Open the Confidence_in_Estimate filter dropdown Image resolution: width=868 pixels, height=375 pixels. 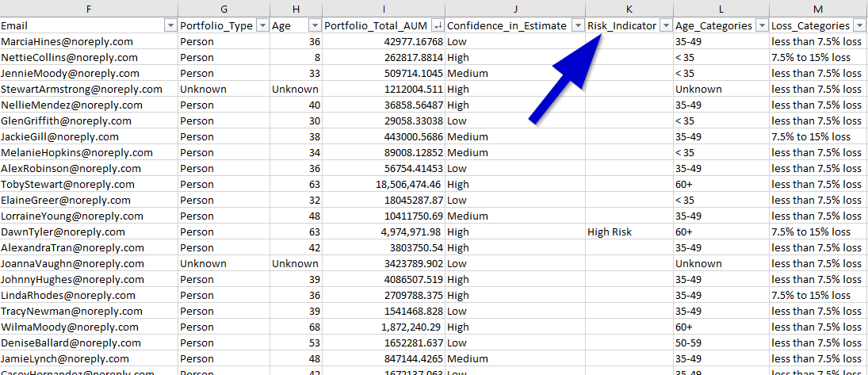pyautogui.click(x=577, y=26)
